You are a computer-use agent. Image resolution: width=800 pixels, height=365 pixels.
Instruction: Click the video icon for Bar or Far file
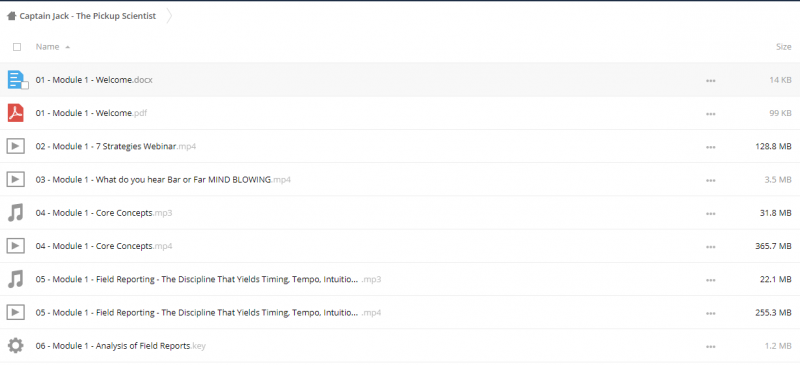[x=16, y=179]
